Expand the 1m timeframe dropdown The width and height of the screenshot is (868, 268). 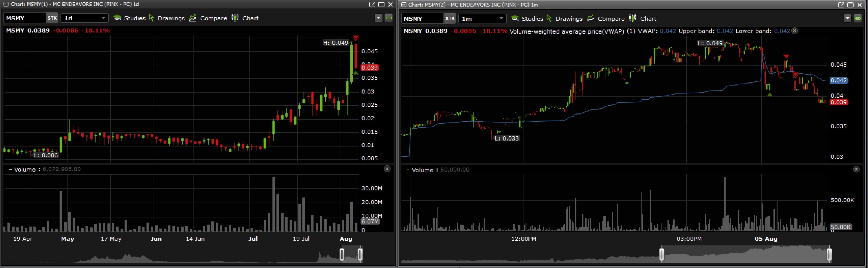tap(501, 19)
